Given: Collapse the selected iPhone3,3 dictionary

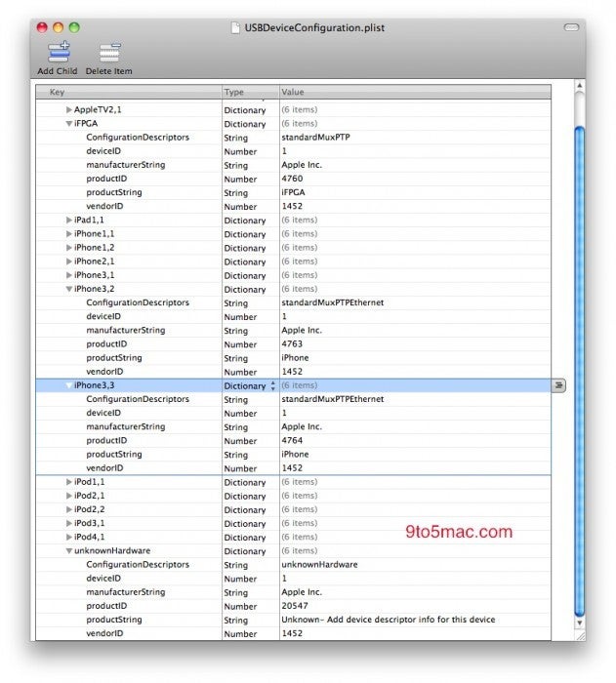Looking at the screenshot, I should click(x=69, y=385).
